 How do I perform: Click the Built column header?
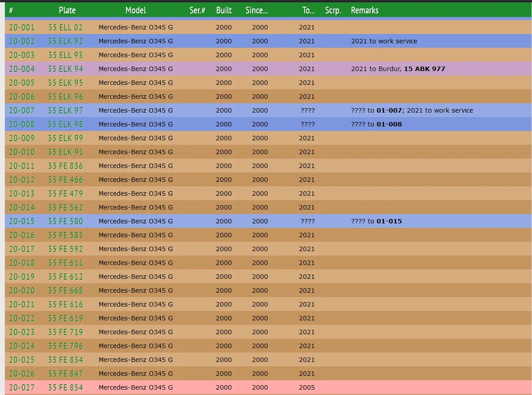(224, 10)
